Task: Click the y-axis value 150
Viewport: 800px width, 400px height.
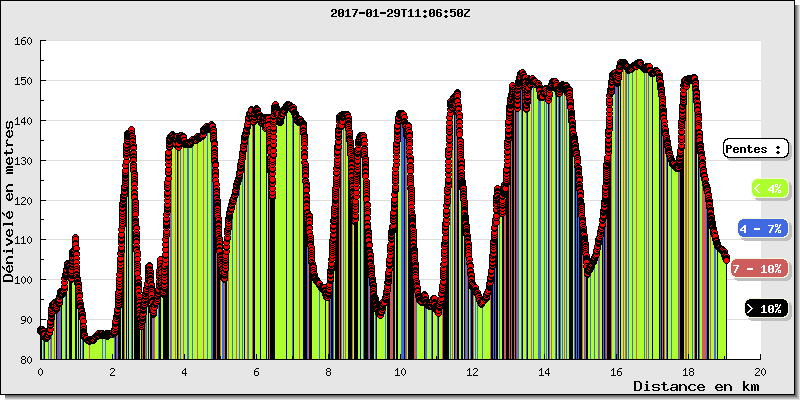Action: tap(24, 81)
